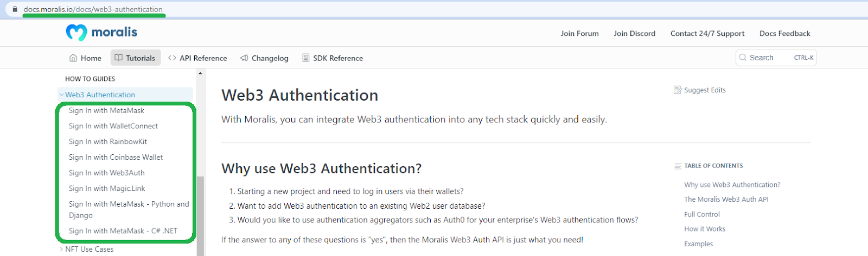This screenshot has width=868, height=256.
Task: Click the lock icon in address bar
Action: [x=15, y=9]
